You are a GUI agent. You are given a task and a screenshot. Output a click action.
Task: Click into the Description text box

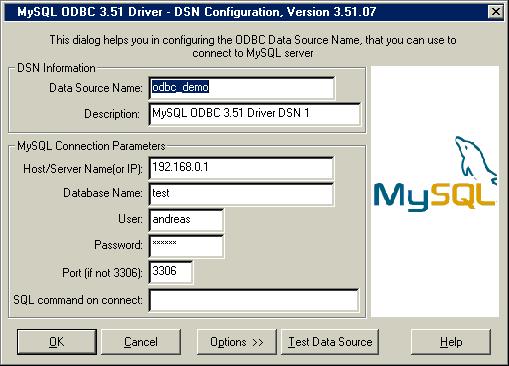(x=254, y=114)
